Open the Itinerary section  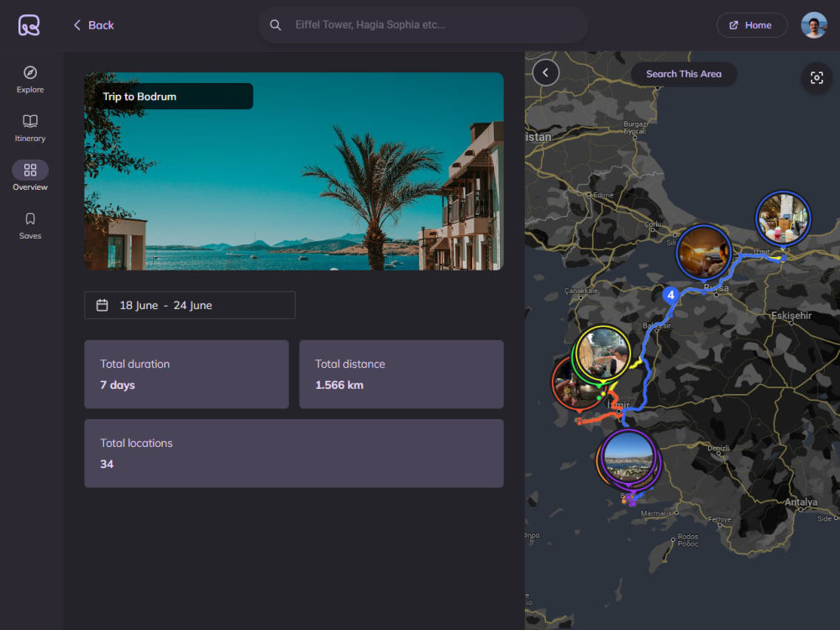click(30, 129)
